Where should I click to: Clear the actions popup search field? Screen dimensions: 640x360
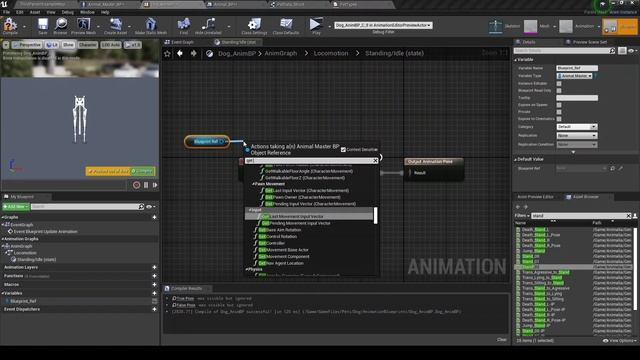pos(375,161)
